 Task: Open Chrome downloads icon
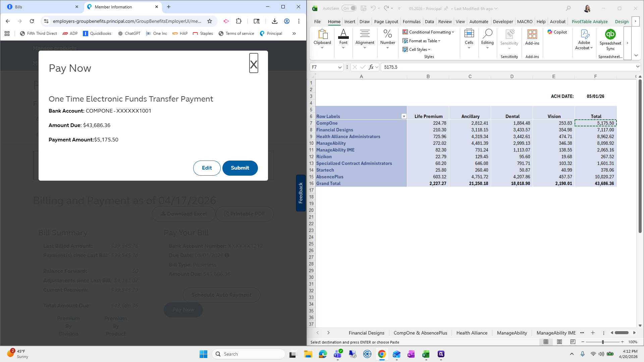(274, 21)
